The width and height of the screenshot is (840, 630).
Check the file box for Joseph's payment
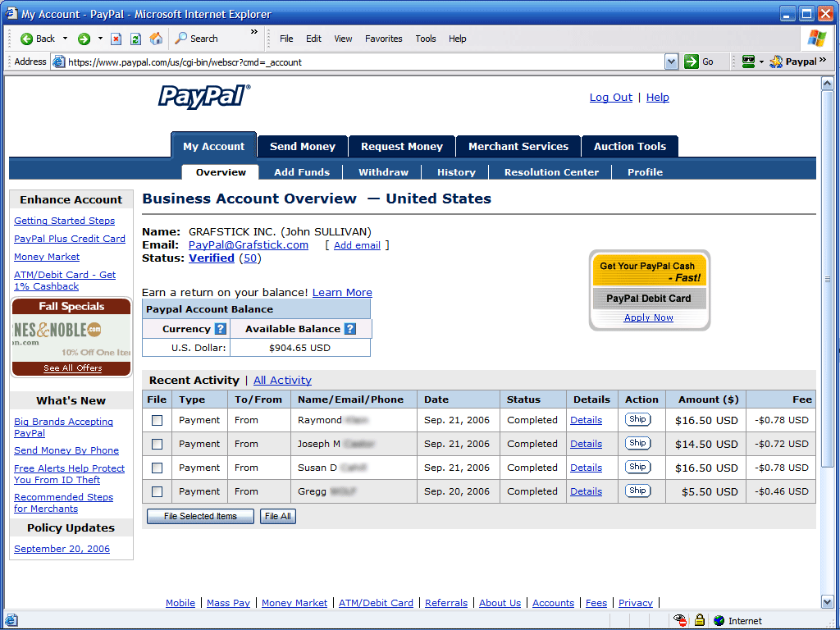(x=157, y=444)
